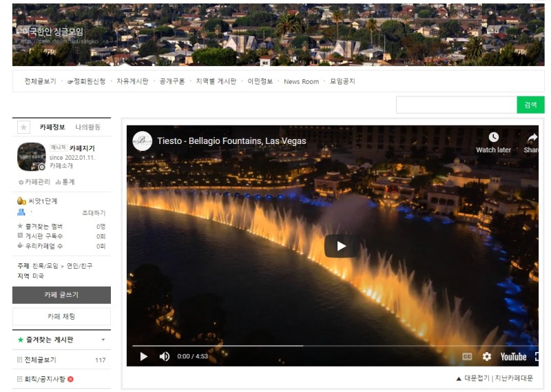The height and width of the screenshot is (392, 551).
Task: Click the video channel avatar icon
Action: point(143,141)
